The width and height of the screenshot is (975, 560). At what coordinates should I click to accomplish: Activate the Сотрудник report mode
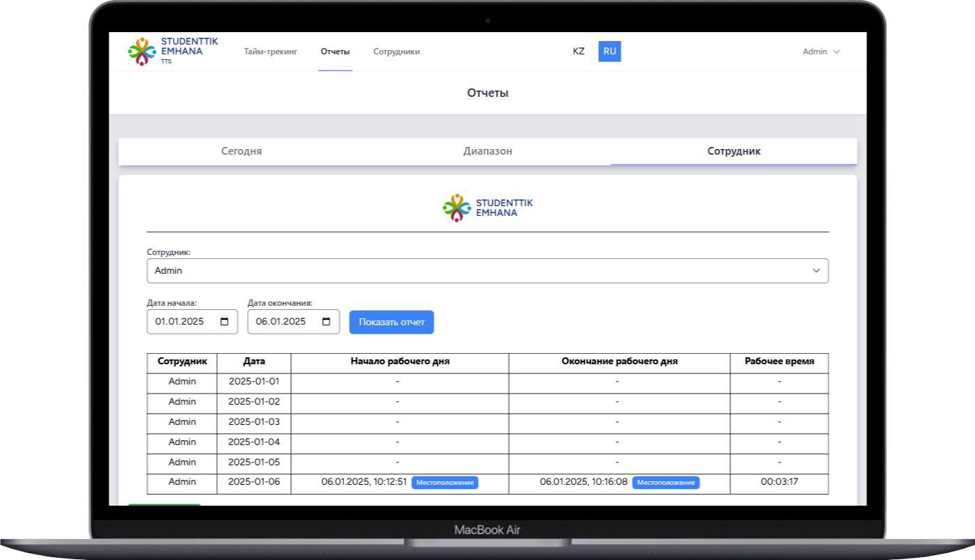tap(733, 150)
